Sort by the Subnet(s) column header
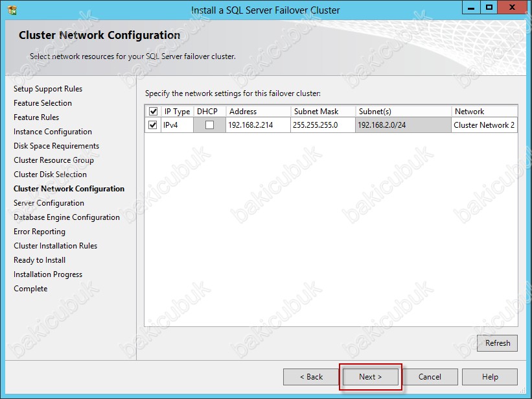 404,112
